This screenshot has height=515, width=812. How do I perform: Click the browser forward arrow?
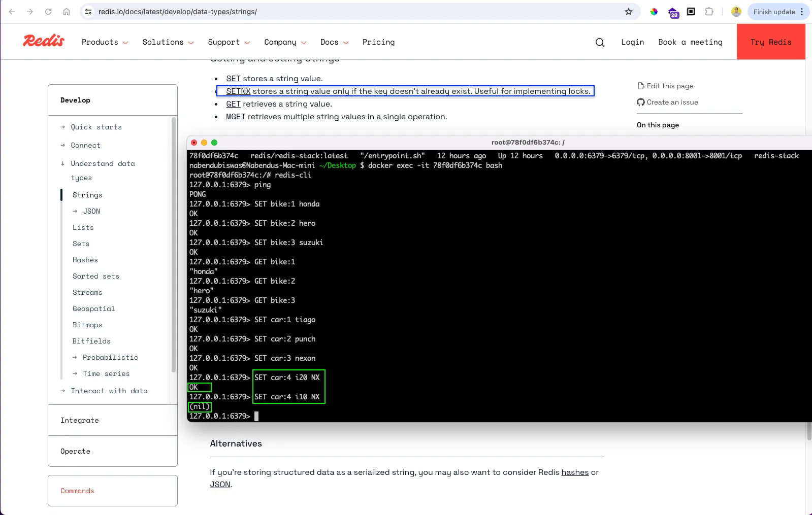[30, 12]
